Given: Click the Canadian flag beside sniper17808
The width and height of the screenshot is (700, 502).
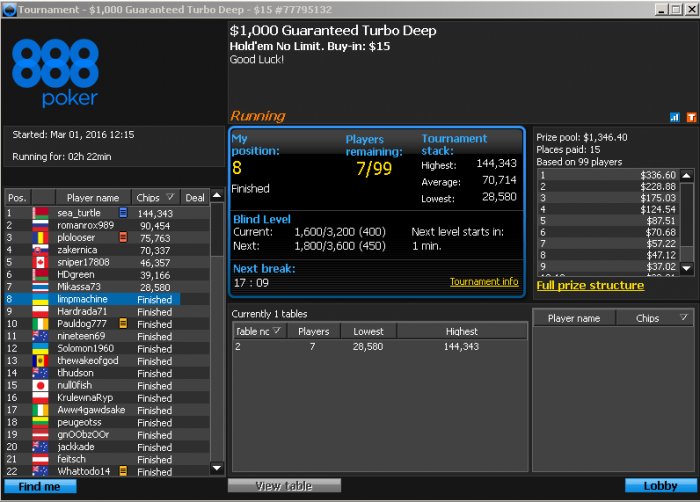Looking at the screenshot, I should tap(40, 262).
